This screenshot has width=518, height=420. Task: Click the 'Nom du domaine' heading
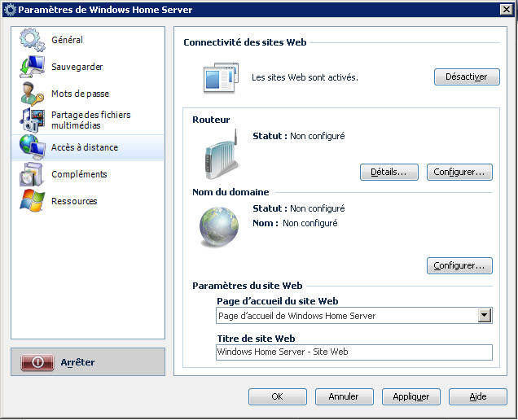230,192
